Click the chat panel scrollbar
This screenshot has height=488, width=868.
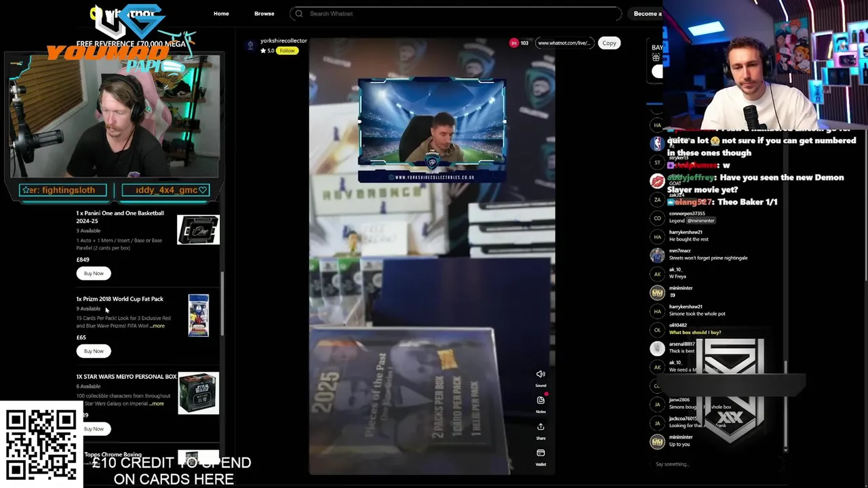tap(785, 403)
